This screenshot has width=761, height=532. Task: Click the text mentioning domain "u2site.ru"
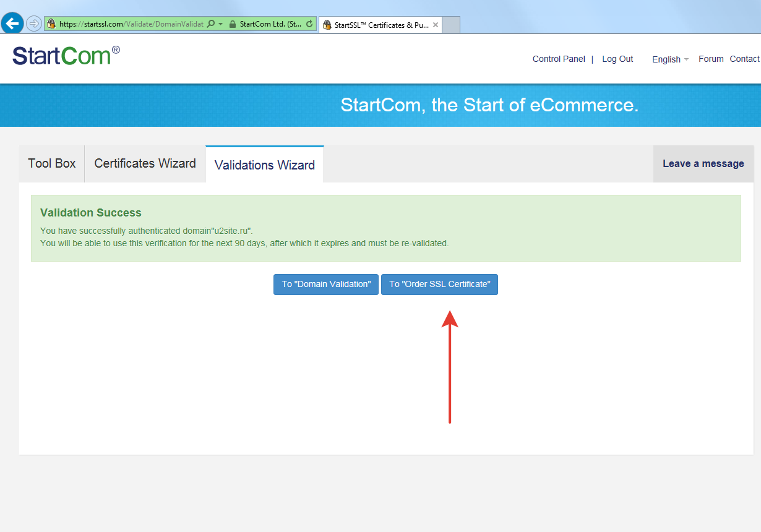point(147,231)
